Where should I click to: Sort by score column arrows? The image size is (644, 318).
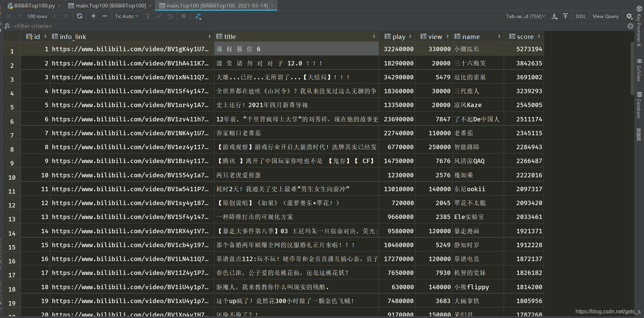click(x=539, y=36)
